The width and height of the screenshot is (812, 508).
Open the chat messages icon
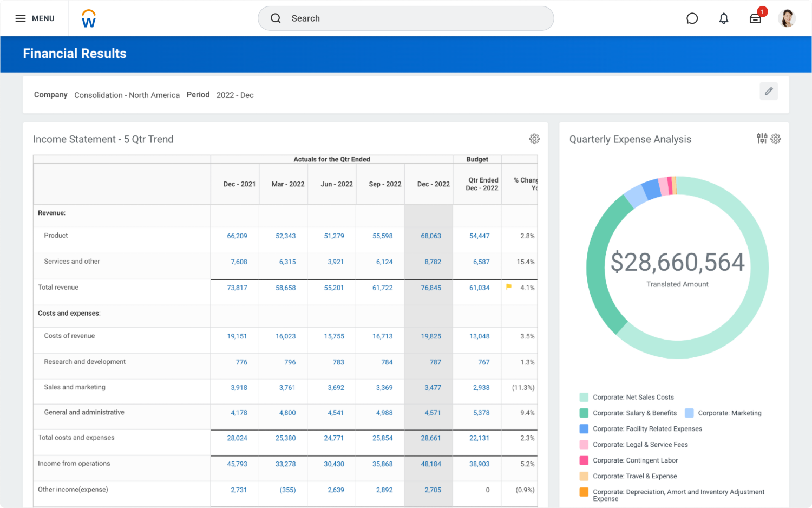pos(692,18)
